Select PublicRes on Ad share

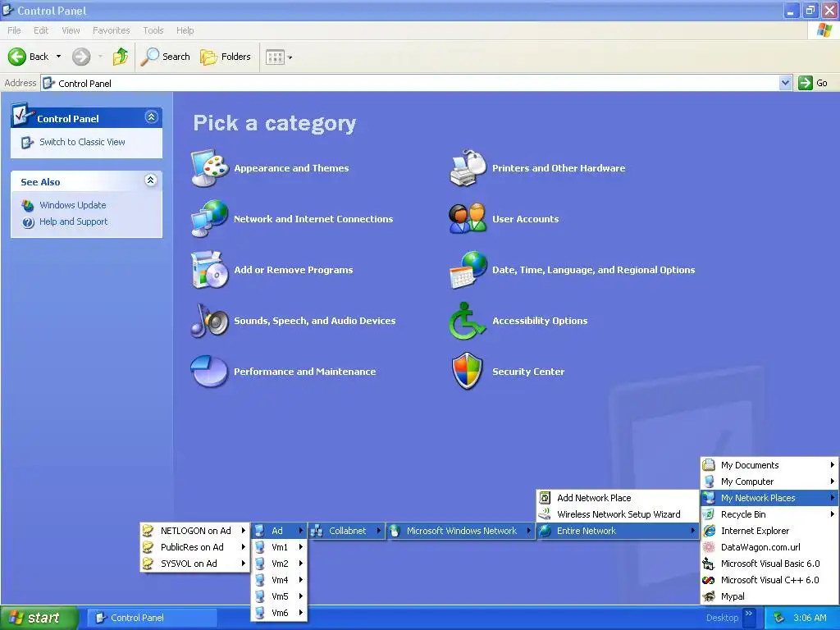[195, 547]
